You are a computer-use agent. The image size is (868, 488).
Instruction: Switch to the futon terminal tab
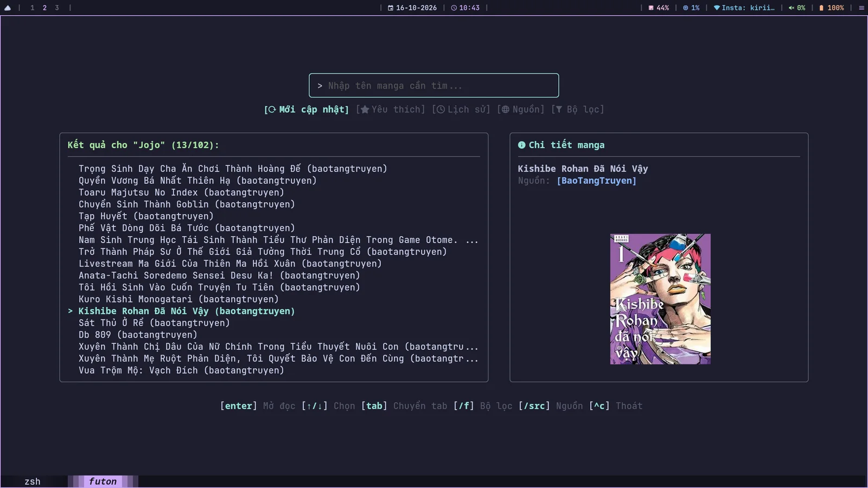click(103, 481)
